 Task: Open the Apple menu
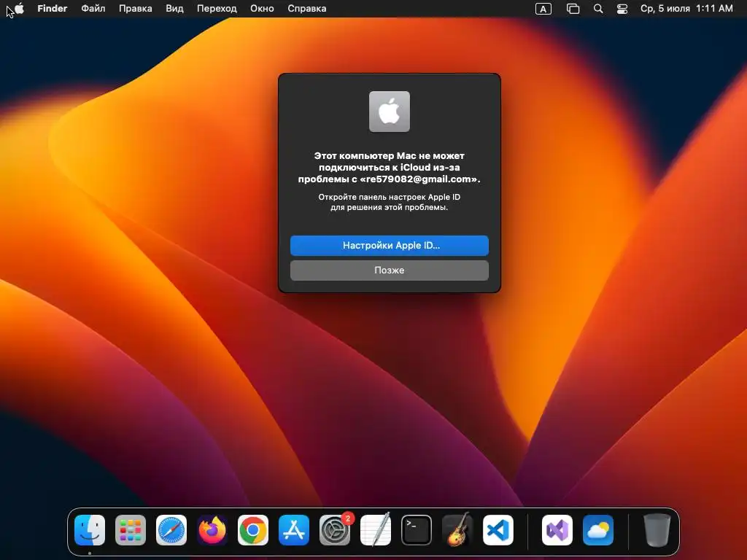(19, 9)
